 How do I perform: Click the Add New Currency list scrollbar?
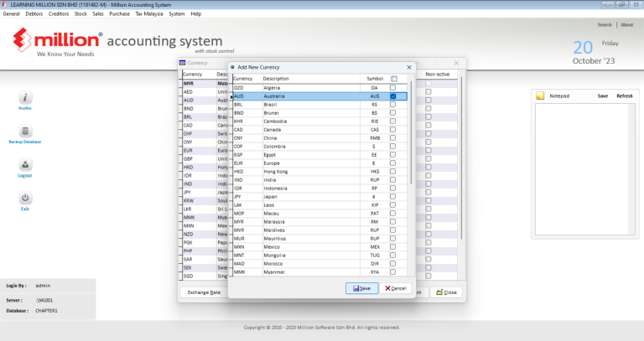tap(411, 132)
